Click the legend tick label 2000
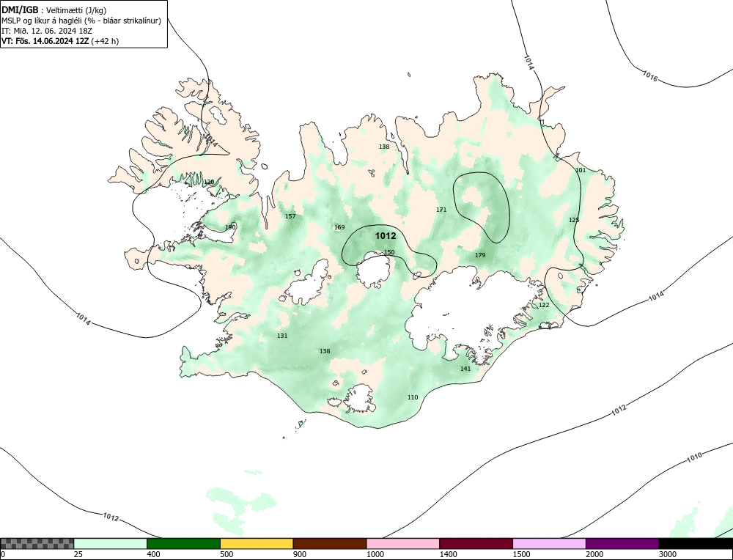733x560 pixels. pyautogui.click(x=594, y=555)
